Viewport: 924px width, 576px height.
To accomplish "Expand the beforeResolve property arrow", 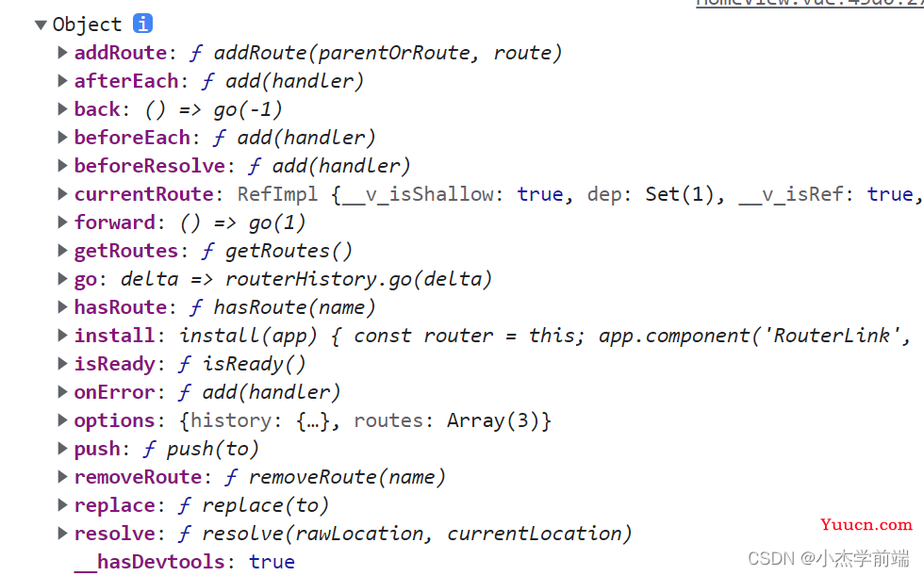I will 62,166.
